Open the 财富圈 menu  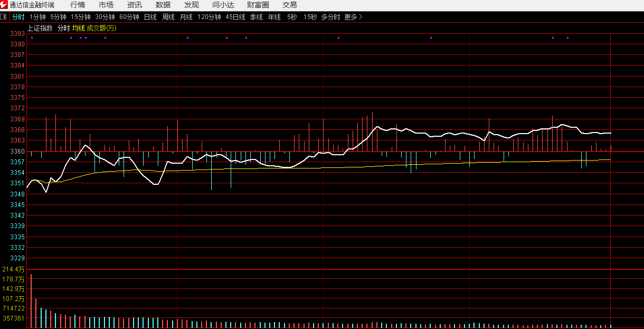click(258, 5)
